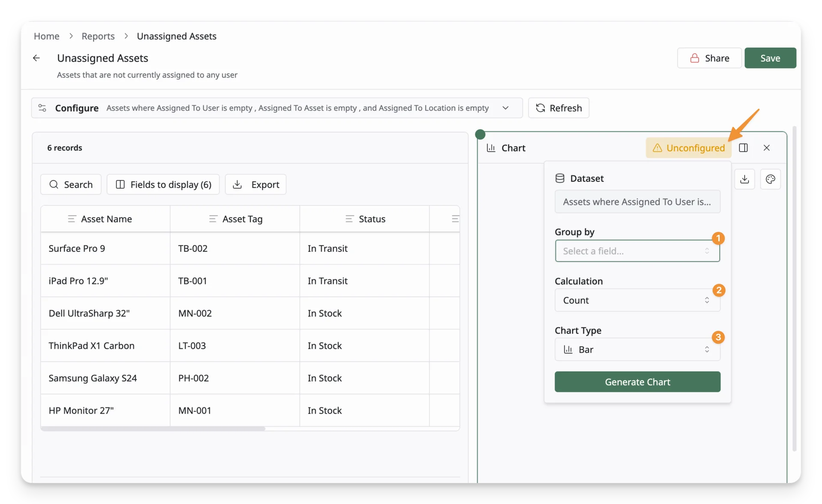The width and height of the screenshot is (822, 504).
Task: Click the Dataset field input
Action: [637, 202]
